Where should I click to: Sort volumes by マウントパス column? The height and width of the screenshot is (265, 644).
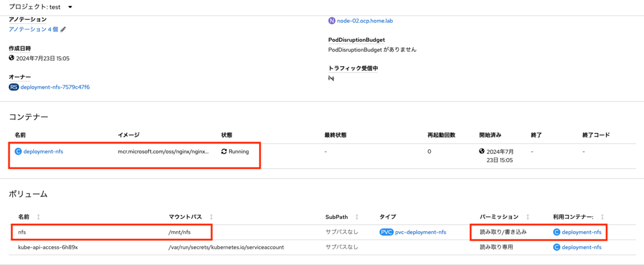point(210,217)
